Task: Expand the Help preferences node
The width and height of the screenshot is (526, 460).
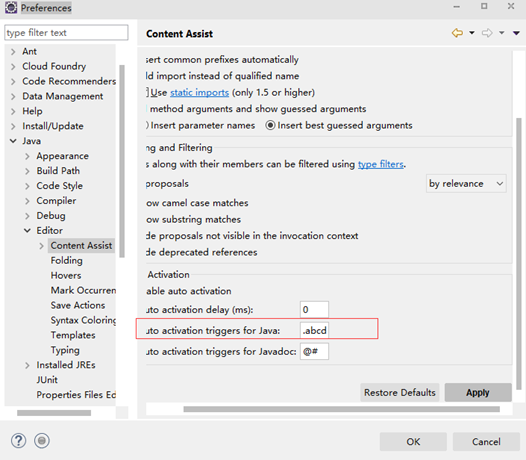Action: (13, 111)
